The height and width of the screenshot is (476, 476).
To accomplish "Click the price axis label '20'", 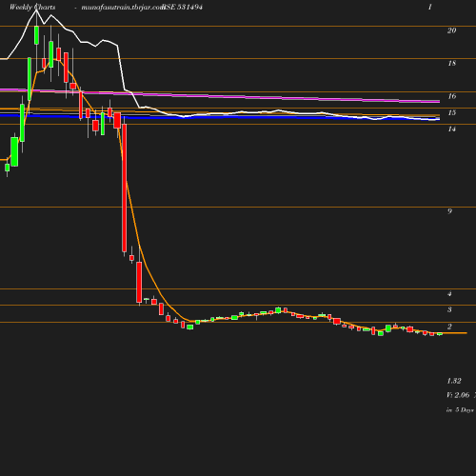I will [451, 30].
